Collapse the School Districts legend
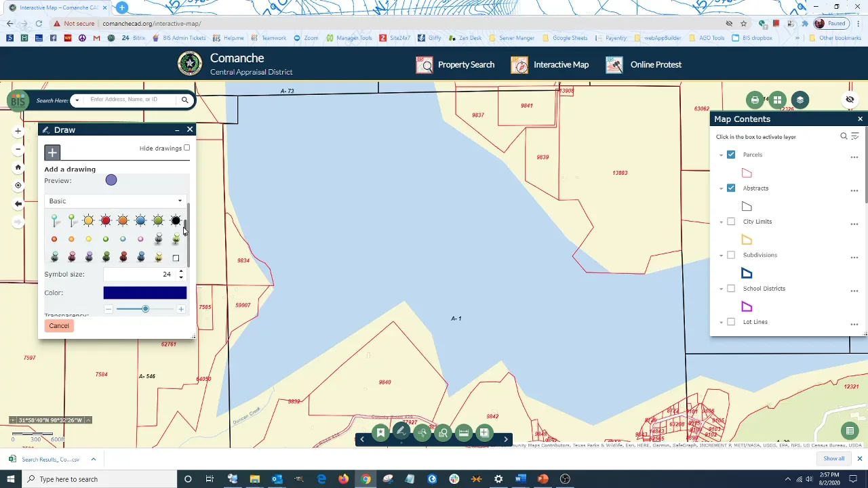 coord(721,289)
